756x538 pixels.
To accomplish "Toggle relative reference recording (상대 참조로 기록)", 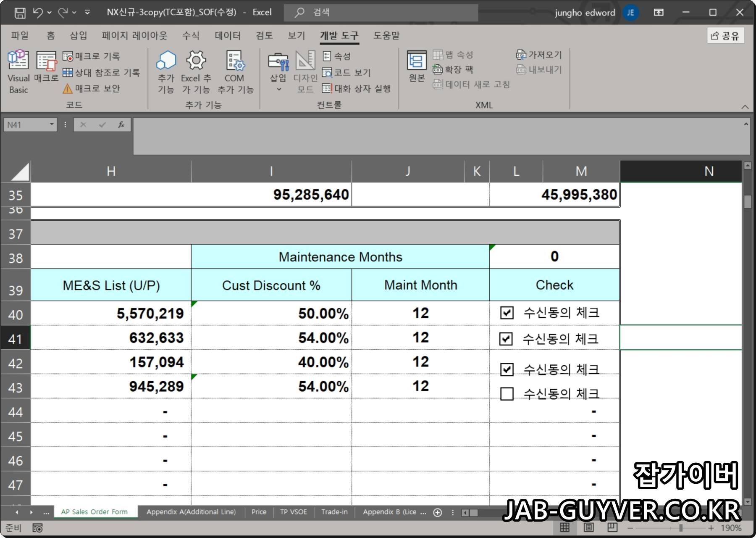I will (x=101, y=72).
